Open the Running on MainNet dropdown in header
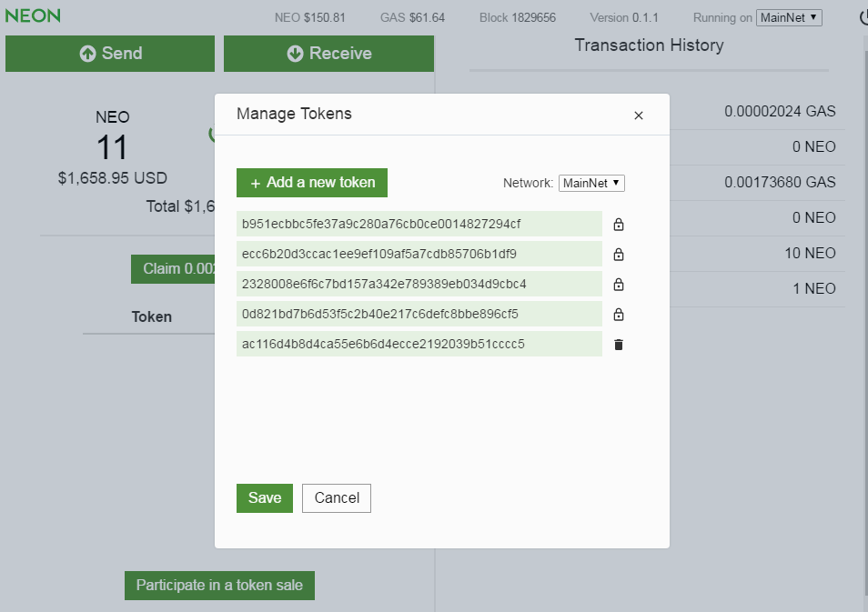 point(788,16)
